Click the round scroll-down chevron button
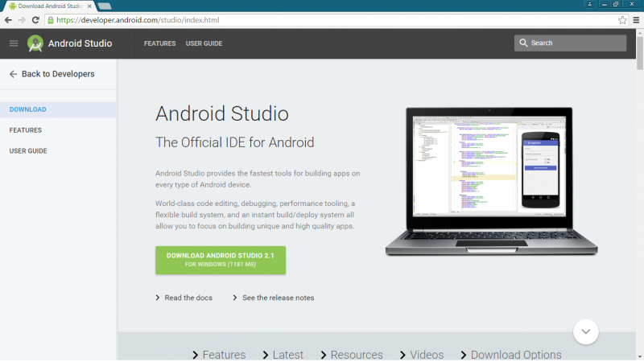The image size is (644, 362). 586,331
